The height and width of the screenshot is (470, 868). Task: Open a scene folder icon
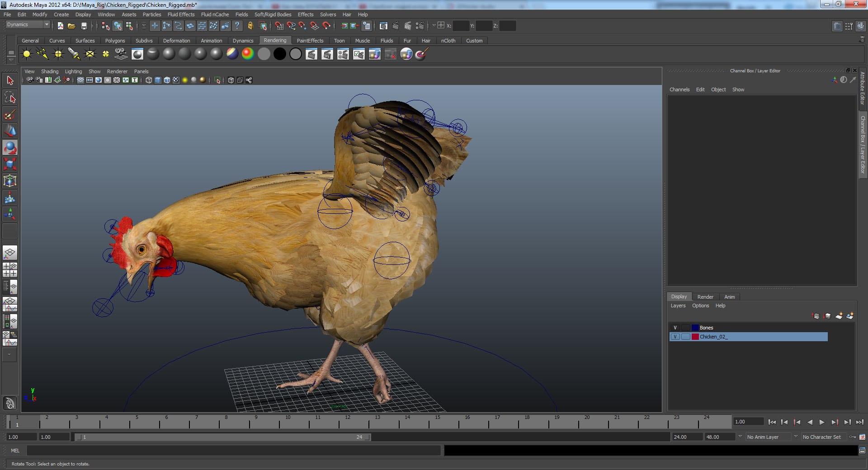pos(71,26)
